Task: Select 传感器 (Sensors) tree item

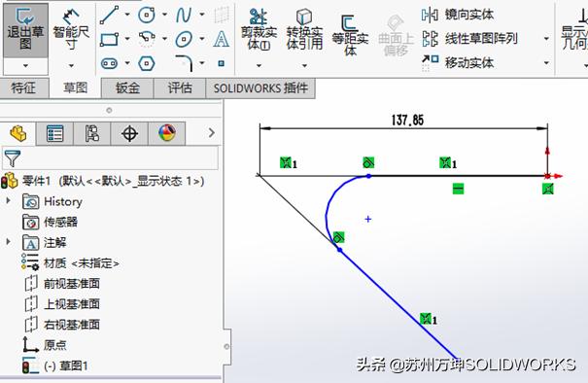Action: coord(51,222)
